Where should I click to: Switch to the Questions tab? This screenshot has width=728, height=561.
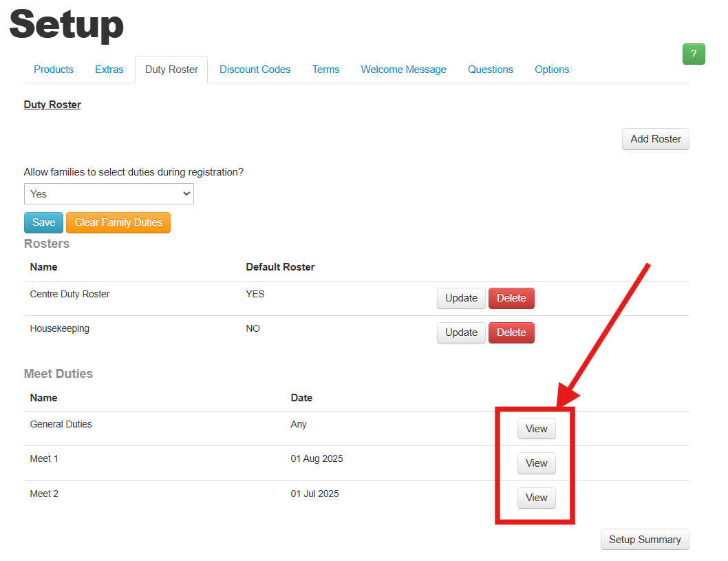490,69
